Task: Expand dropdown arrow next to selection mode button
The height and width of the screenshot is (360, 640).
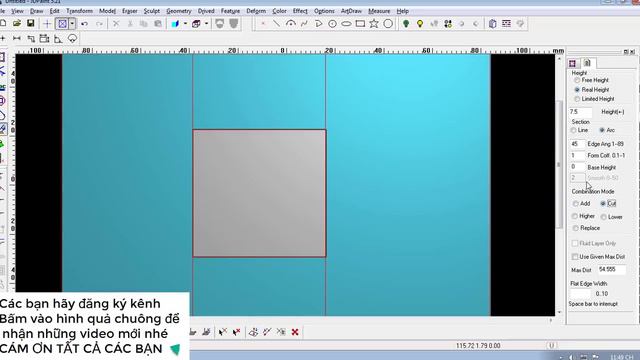Action: tap(72, 24)
